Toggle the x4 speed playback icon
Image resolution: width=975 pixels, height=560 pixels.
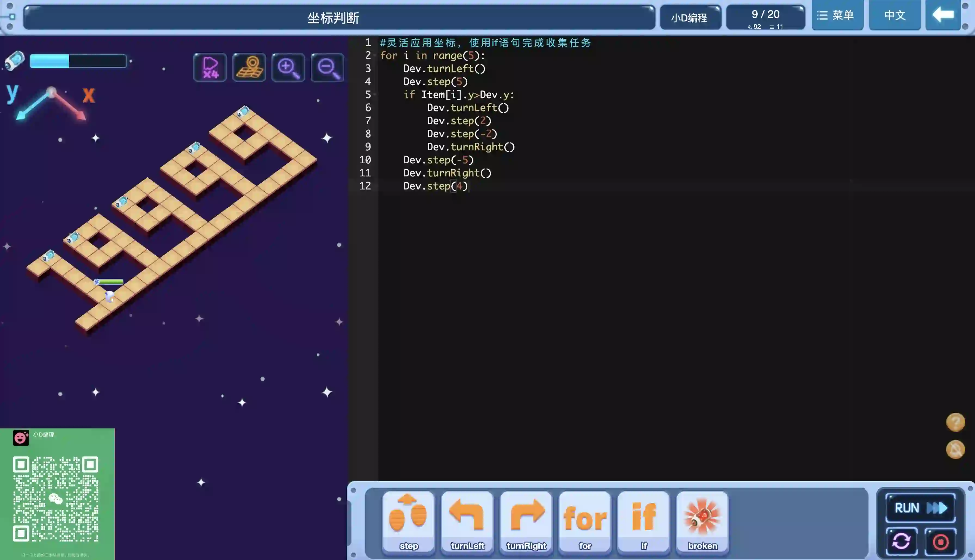point(210,68)
